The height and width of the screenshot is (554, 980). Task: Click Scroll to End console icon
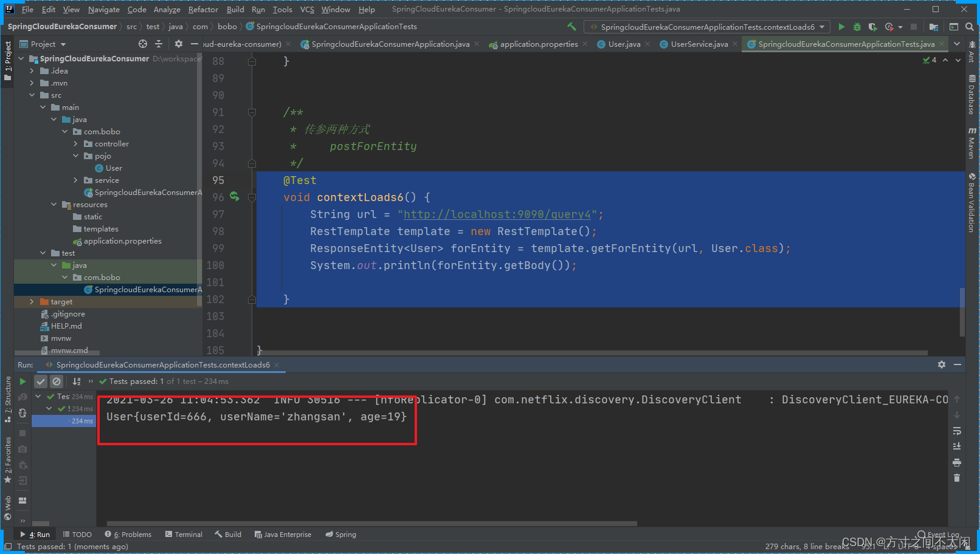tap(957, 446)
